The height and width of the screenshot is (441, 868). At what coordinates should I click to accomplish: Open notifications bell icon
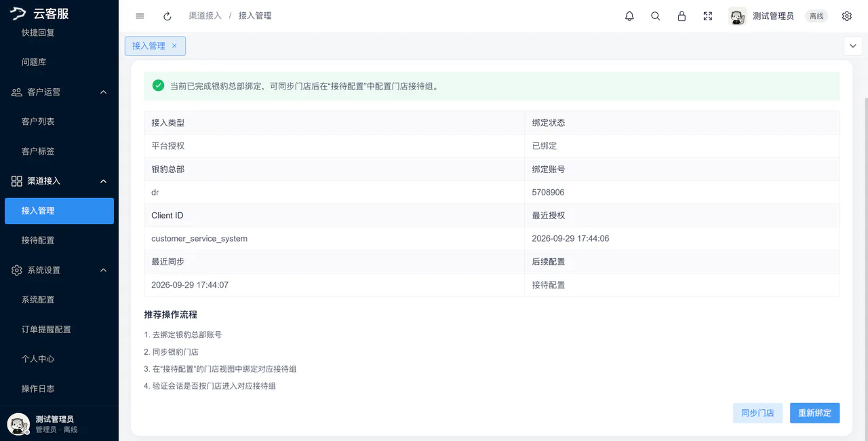[629, 16]
